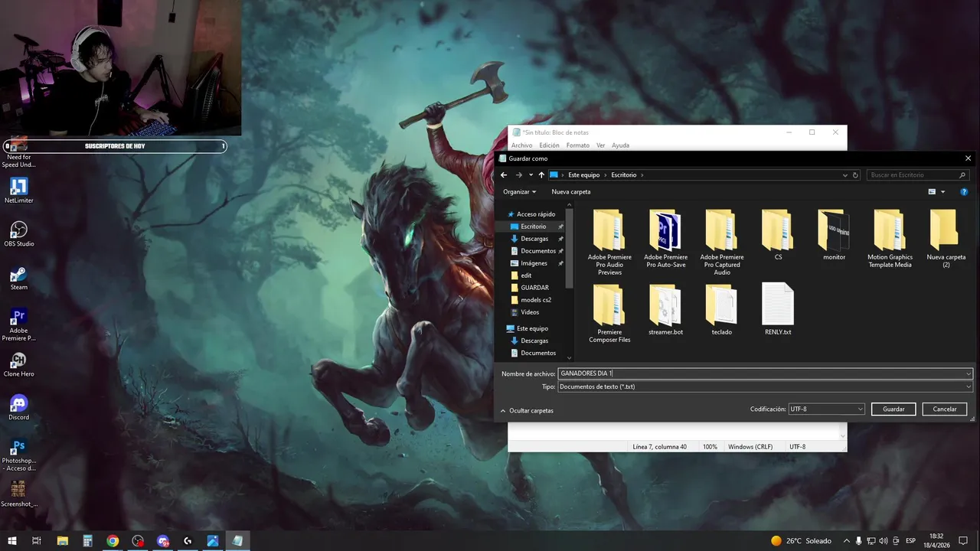Select the teclado folder
The image size is (980, 551).
coord(721,310)
